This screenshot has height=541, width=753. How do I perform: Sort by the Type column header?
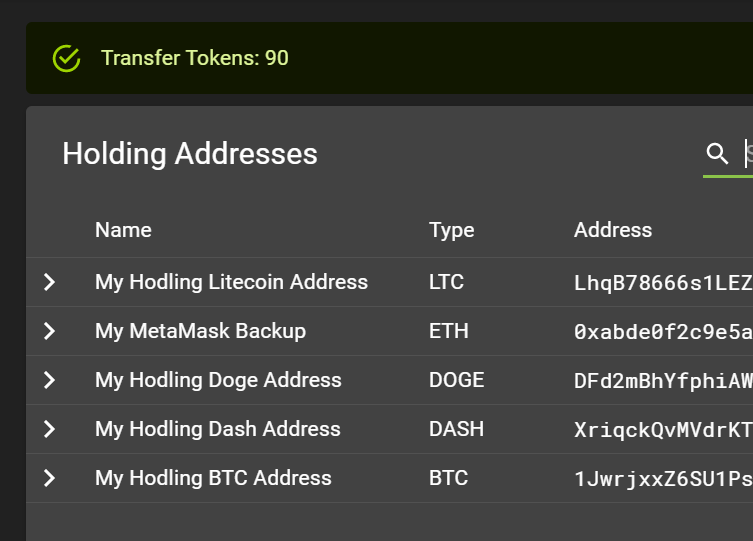(451, 230)
